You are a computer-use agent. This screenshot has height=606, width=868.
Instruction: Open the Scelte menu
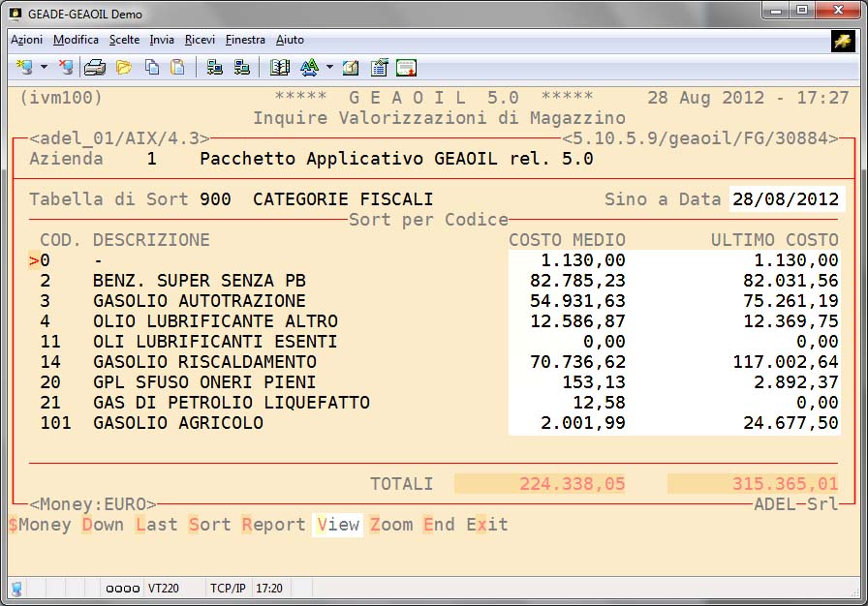[124, 40]
